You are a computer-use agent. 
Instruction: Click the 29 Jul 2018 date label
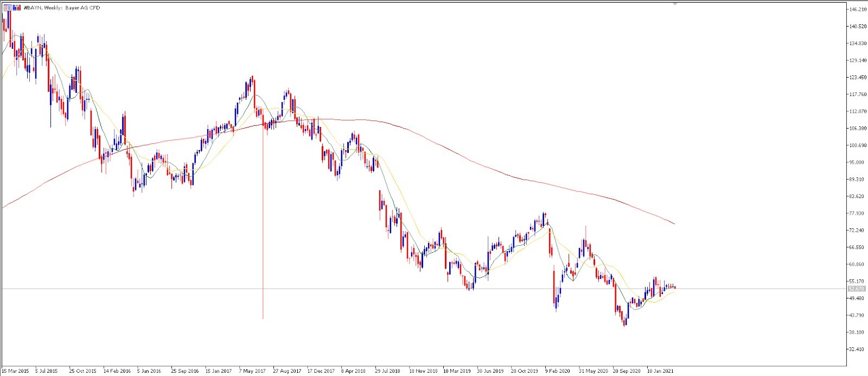pos(388,371)
